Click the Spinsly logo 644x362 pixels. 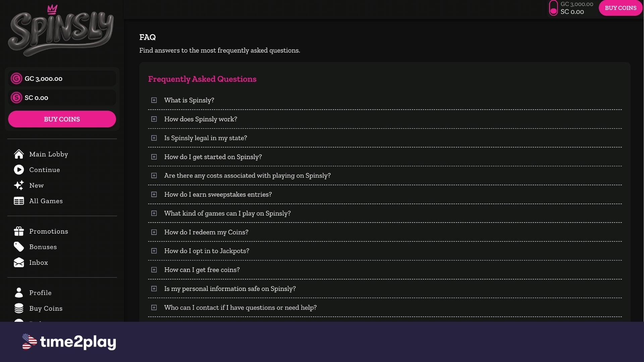point(61,31)
